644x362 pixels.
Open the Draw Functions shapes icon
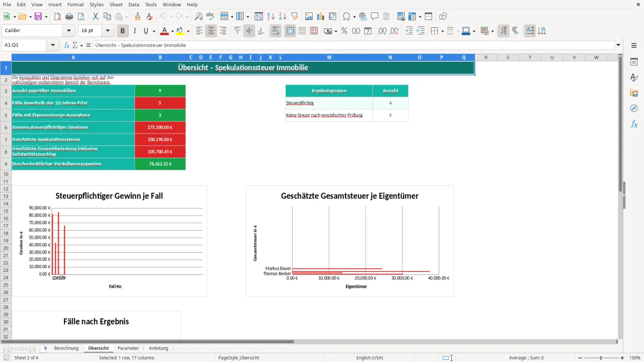443,17
